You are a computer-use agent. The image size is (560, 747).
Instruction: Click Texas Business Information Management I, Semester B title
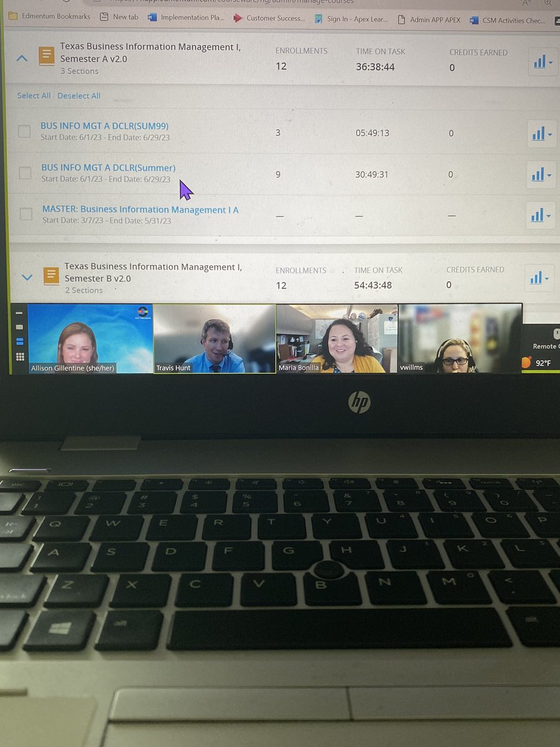154,273
